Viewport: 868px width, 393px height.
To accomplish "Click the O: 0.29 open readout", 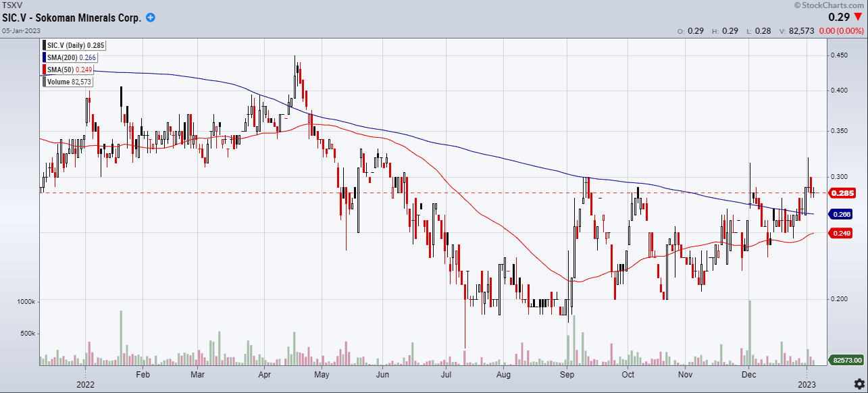I will 690,31.
